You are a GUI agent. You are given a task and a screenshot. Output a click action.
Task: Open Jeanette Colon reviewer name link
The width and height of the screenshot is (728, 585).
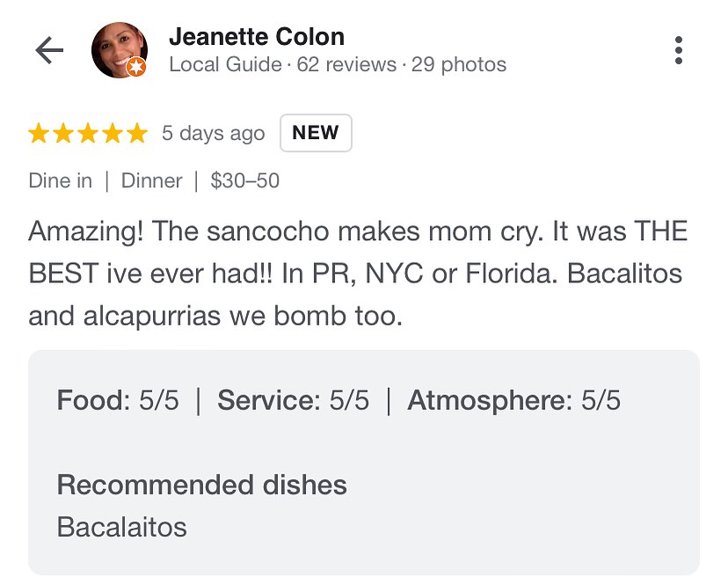[x=257, y=37]
